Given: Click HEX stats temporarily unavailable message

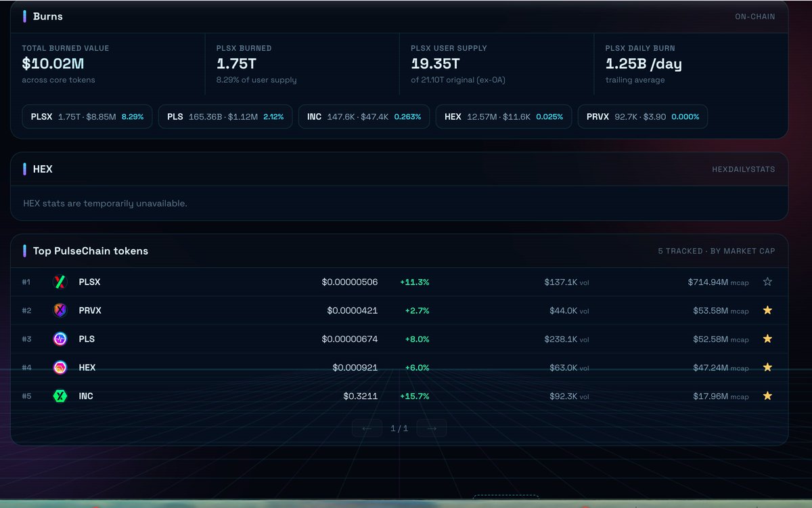Looking at the screenshot, I should pyautogui.click(x=105, y=203).
